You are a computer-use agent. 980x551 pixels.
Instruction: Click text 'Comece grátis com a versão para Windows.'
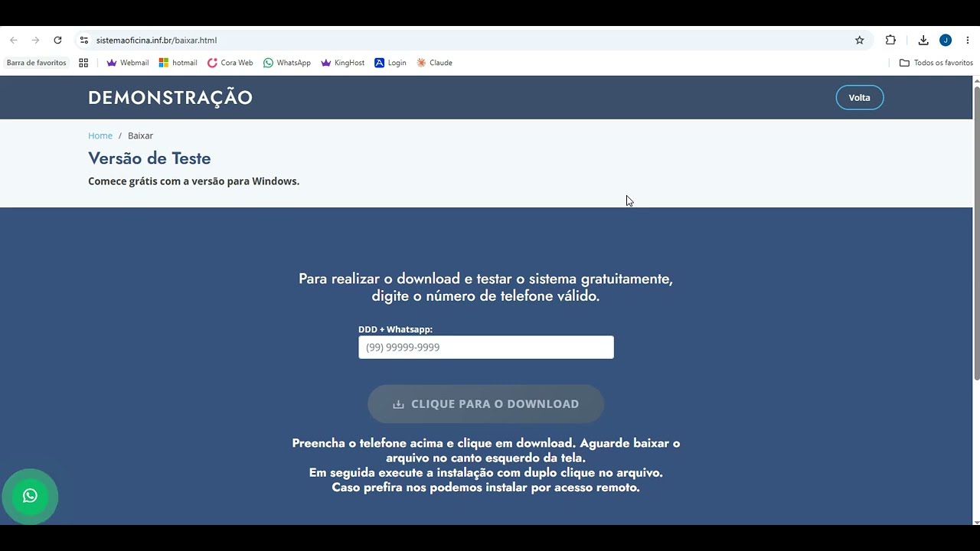194,181
